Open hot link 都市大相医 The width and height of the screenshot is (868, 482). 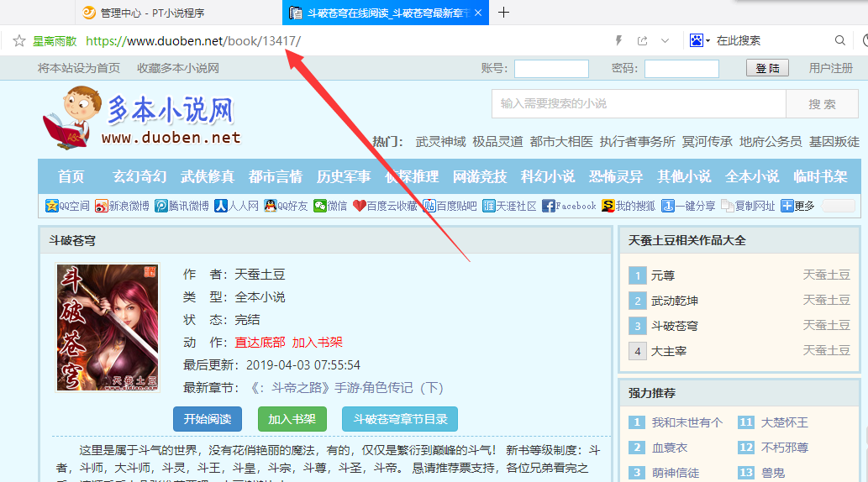coord(560,142)
